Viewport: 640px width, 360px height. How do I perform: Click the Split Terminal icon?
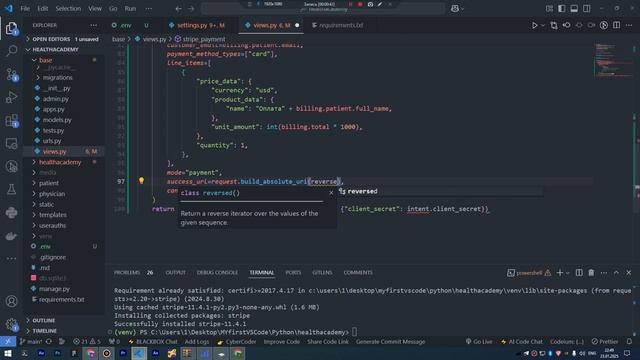[x=579, y=272]
